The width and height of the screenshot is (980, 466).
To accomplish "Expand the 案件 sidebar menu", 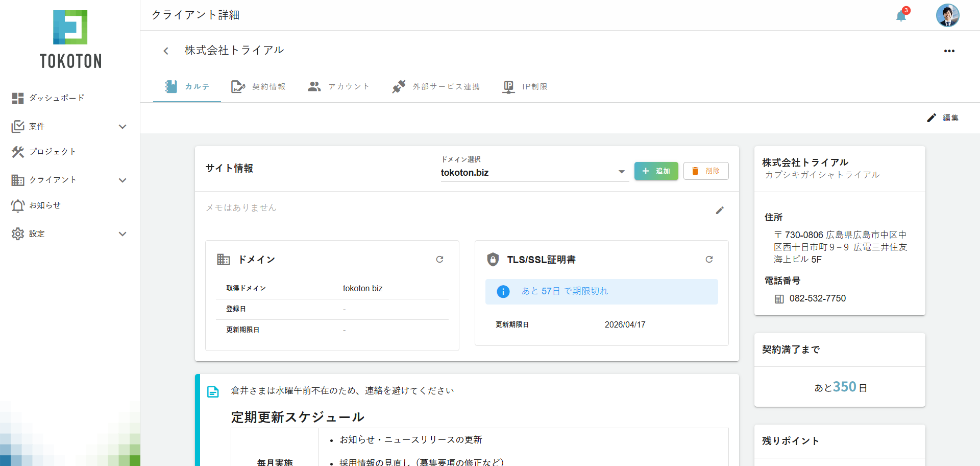I will (122, 126).
